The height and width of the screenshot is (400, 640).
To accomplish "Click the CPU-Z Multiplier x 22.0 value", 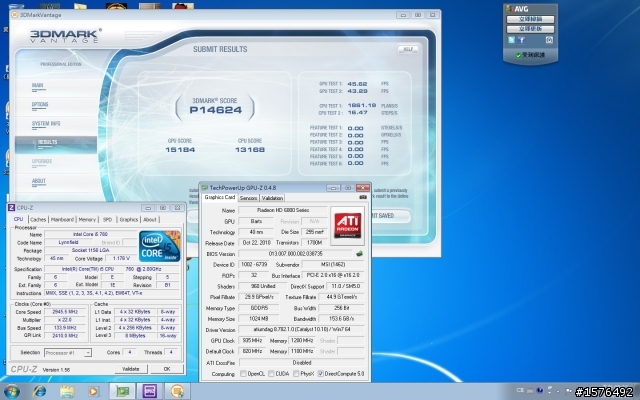I will tap(65, 320).
